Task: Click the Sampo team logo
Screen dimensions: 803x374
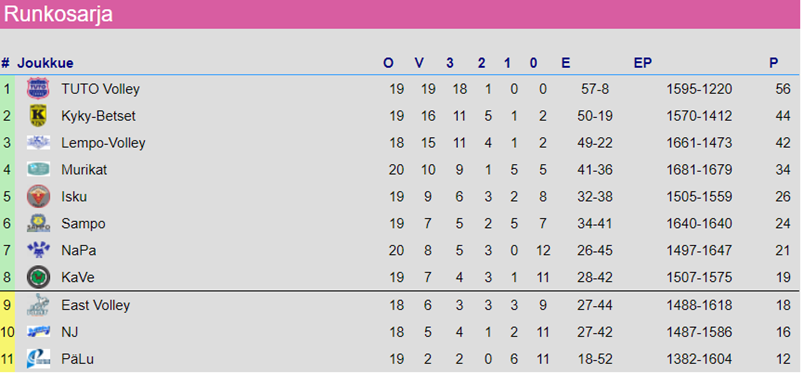Action: [x=38, y=223]
